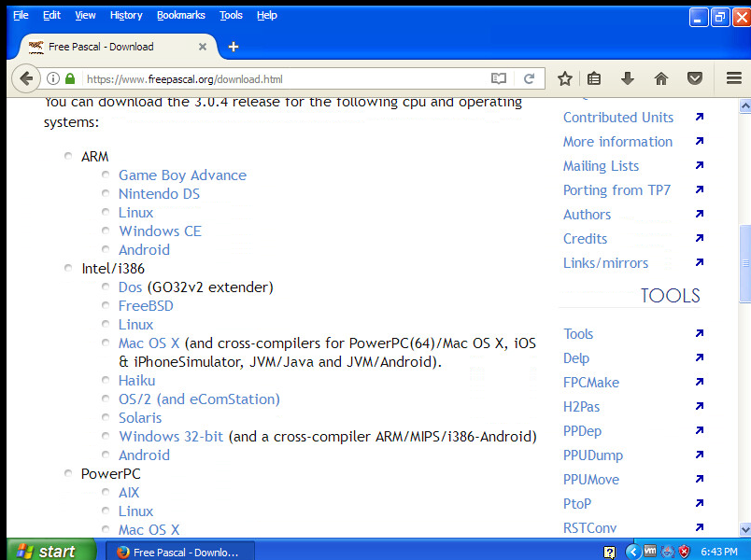Open the Haiku download link
This screenshot has width=751, height=560.
click(x=137, y=381)
